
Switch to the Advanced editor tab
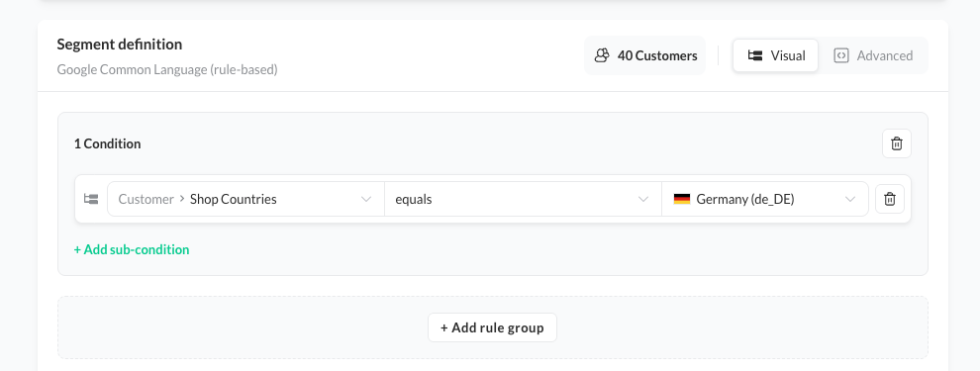[x=873, y=55]
